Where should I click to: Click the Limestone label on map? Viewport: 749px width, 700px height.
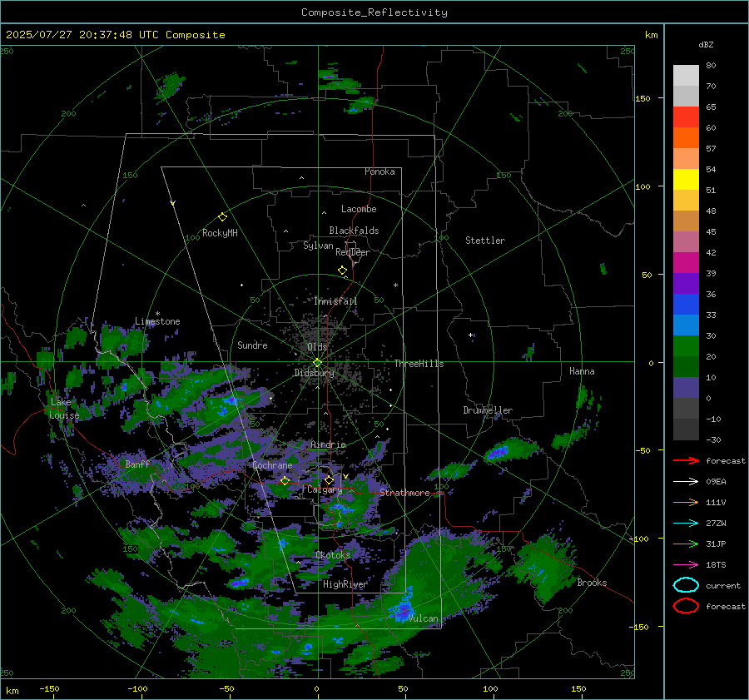tap(157, 321)
